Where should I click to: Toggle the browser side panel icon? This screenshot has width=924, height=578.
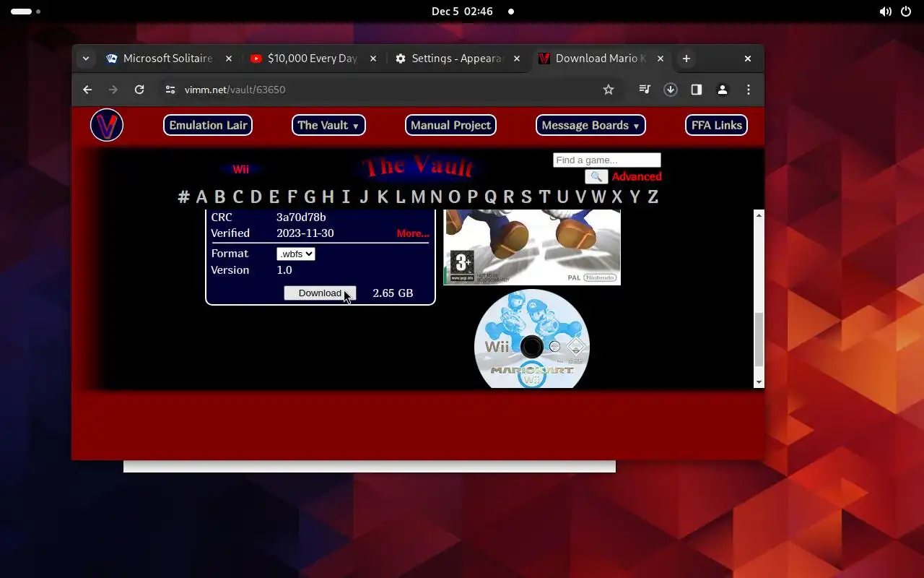coord(697,90)
